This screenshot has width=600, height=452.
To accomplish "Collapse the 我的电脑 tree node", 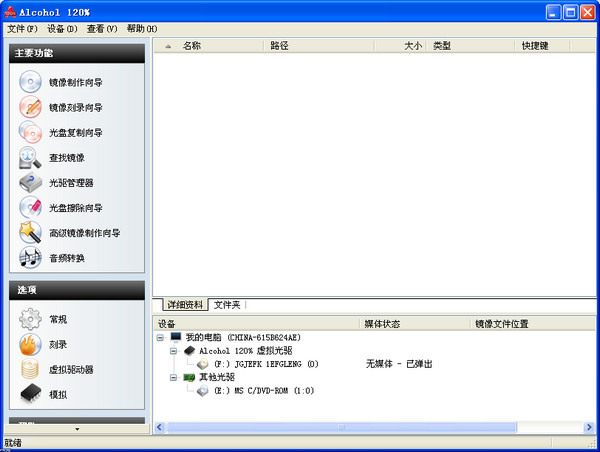I will [162, 338].
